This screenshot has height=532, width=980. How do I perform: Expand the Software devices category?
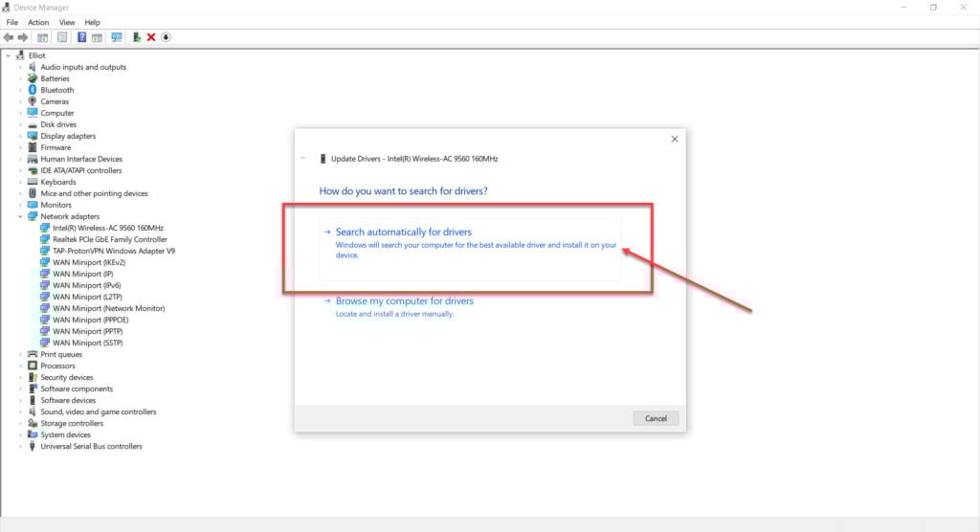[x=20, y=400]
